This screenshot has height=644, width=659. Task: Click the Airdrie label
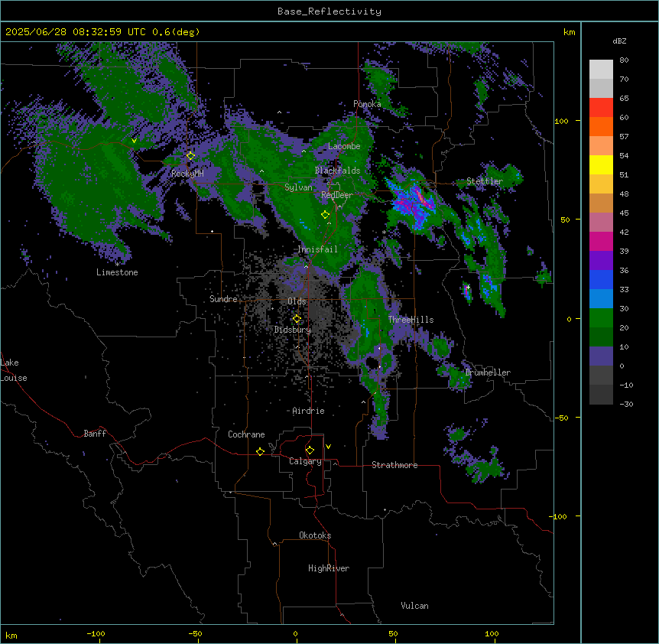click(x=308, y=411)
